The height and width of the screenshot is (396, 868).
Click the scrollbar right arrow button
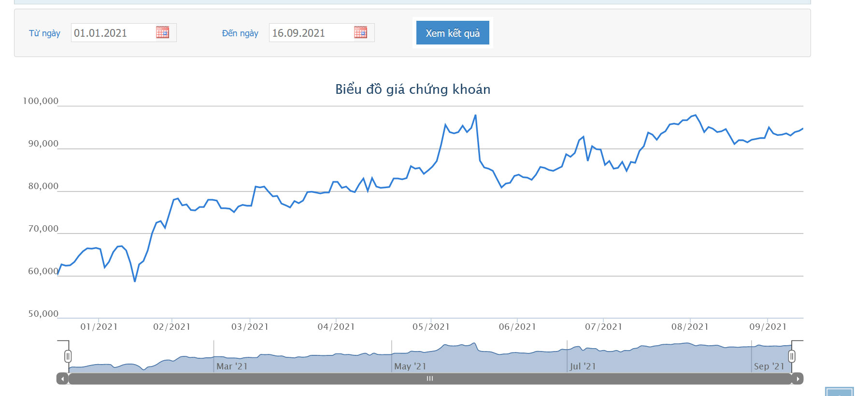[x=797, y=379]
